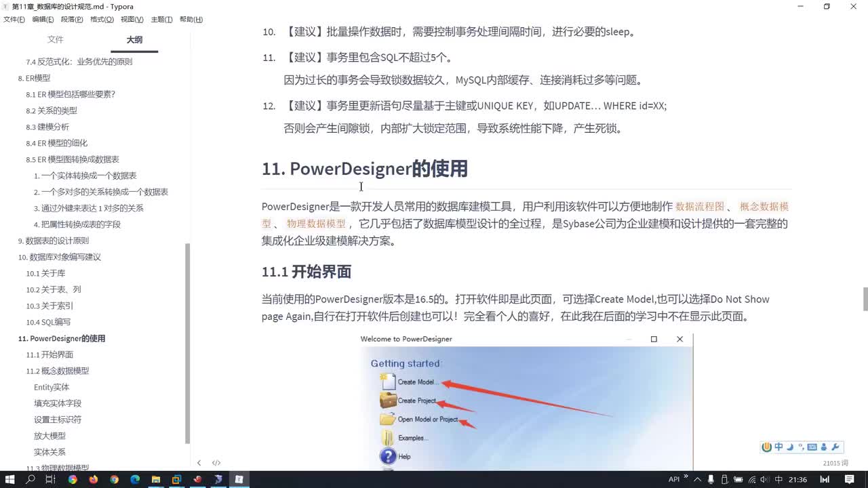
Task: Switch to source code mode icon
Action: click(216, 463)
